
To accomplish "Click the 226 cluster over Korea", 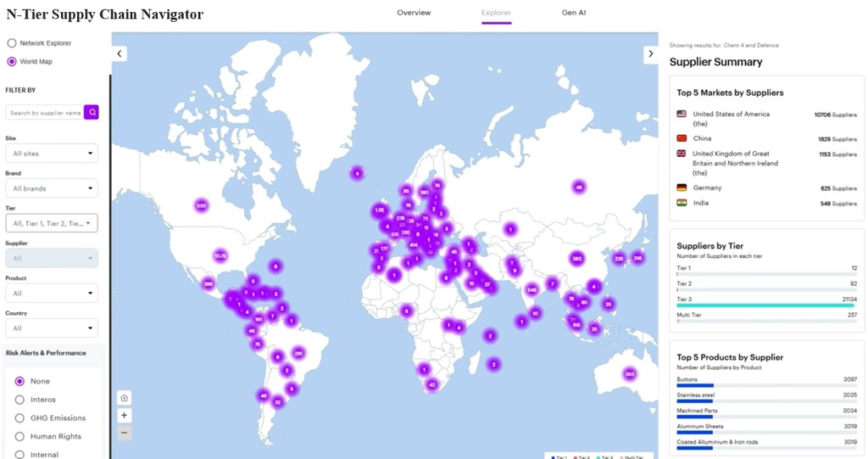I will point(619,258).
